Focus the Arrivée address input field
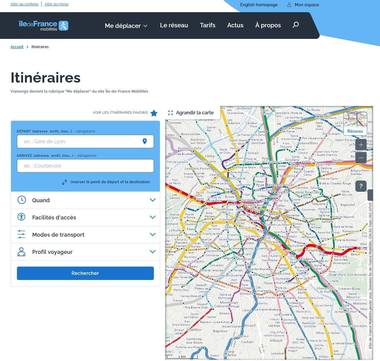380x361 pixels. point(85,166)
